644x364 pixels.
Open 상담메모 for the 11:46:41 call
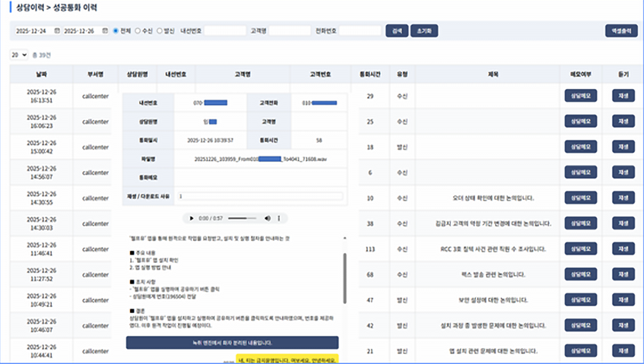(581, 248)
